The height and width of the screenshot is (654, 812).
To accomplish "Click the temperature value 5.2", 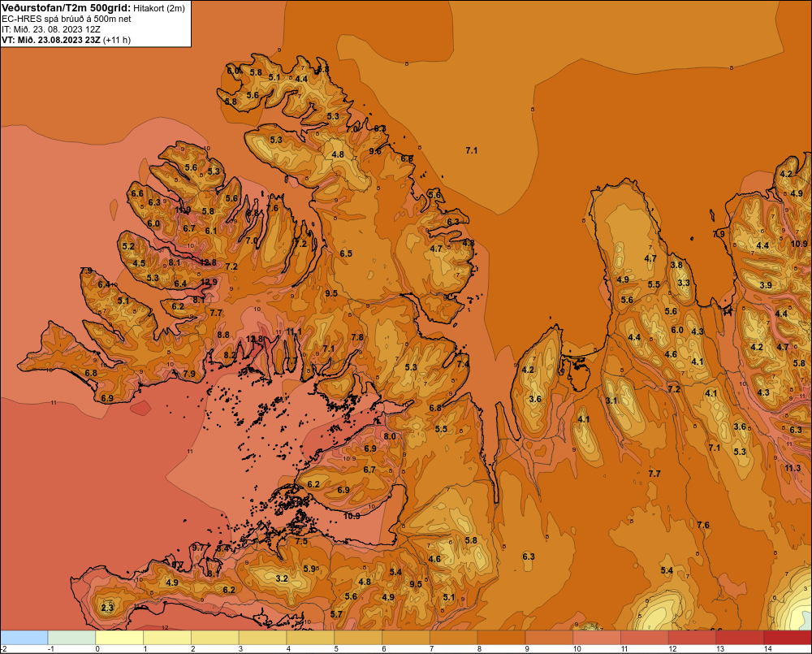I will [128, 246].
